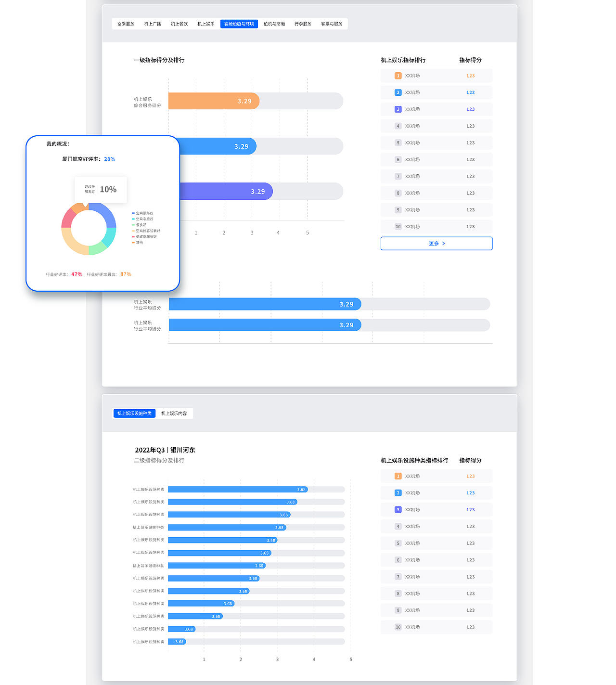This screenshot has height=685, width=616.
Task: Click the 机上娱乐 综合服务得分 axis label
Action: 147,103
